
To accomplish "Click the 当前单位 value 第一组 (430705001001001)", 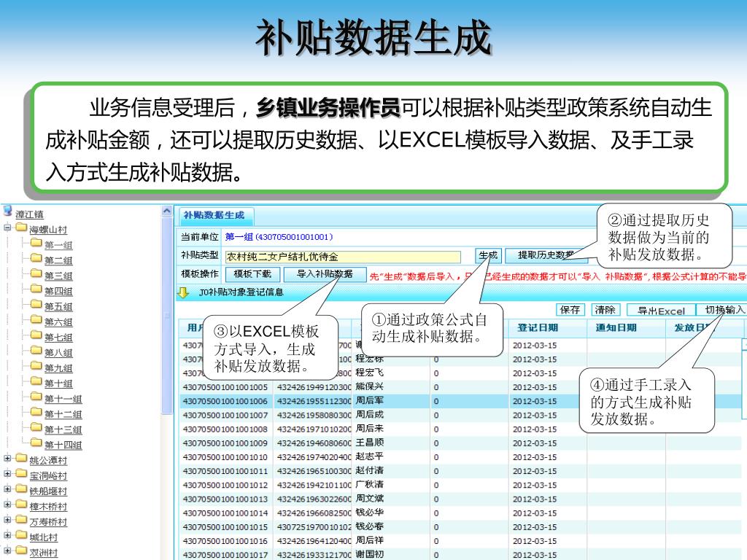I will pyautogui.click(x=279, y=237).
